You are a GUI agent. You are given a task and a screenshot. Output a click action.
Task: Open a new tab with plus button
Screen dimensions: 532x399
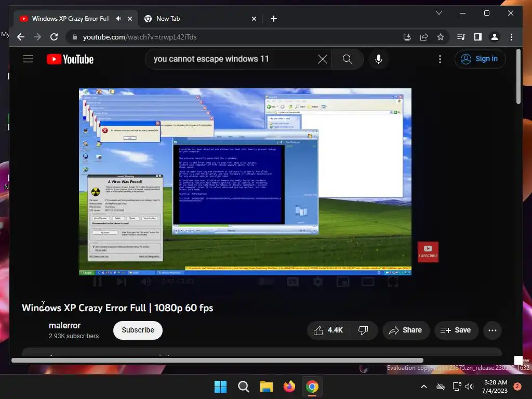274,19
